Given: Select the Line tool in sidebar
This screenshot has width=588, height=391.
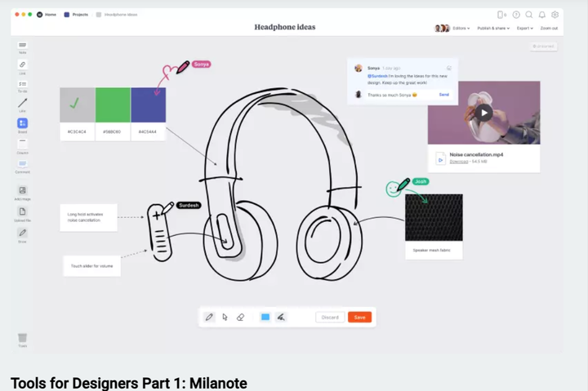Looking at the screenshot, I should pyautogui.click(x=22, y=104).
